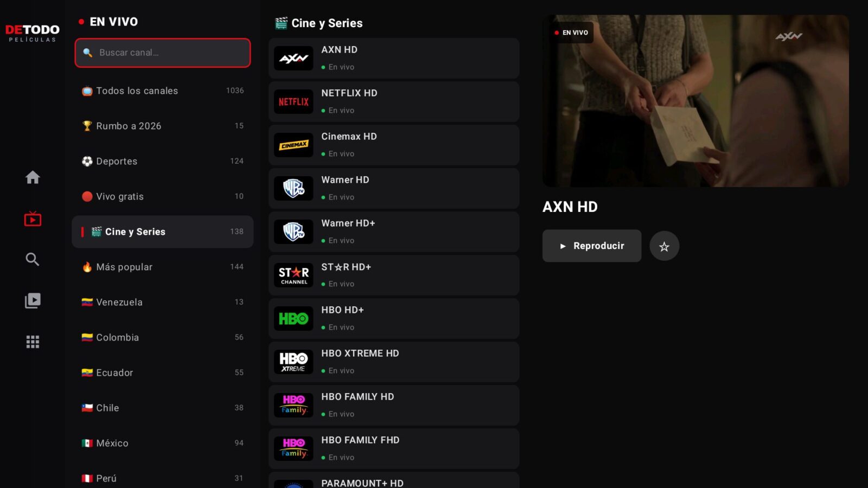Select the HBO FAMILY FHD channel name
This screenshot has height=488, width=868.
pos(360,440)
